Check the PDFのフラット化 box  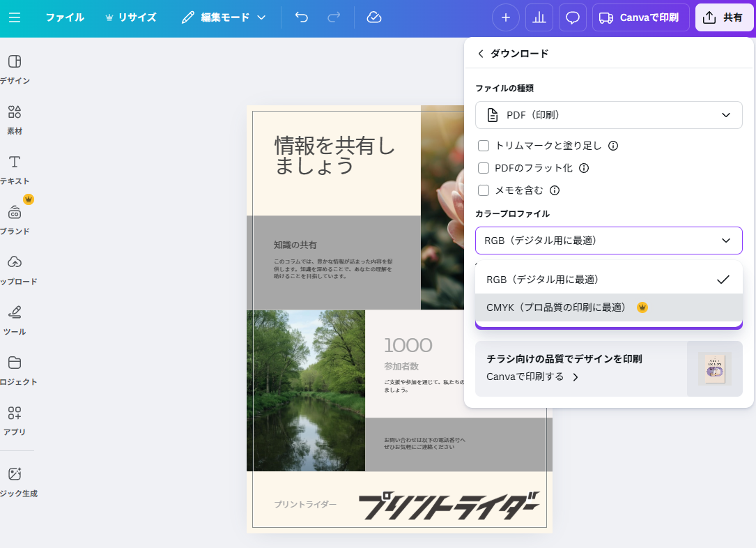(x=484, y=168)
